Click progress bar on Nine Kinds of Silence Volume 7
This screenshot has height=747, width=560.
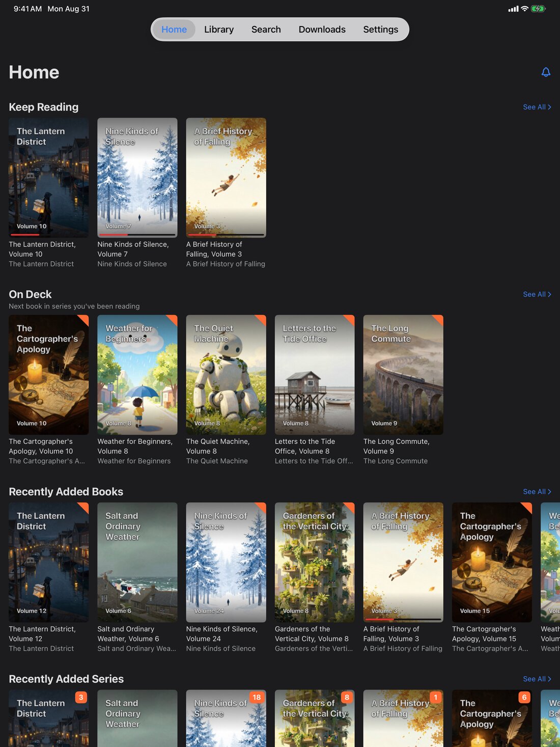tap(137, 235)
